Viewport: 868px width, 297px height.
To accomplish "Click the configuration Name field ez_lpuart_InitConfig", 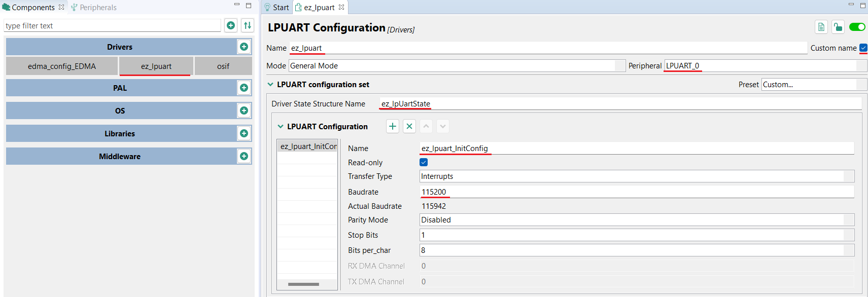I will point(637,148).
